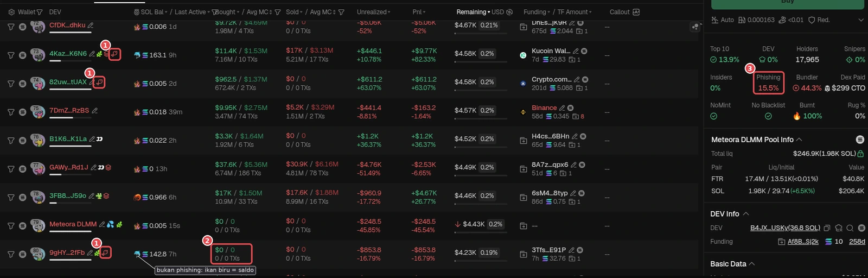Click the transfer icon in 3Tfs...E91P funding

tap(523, 254)
